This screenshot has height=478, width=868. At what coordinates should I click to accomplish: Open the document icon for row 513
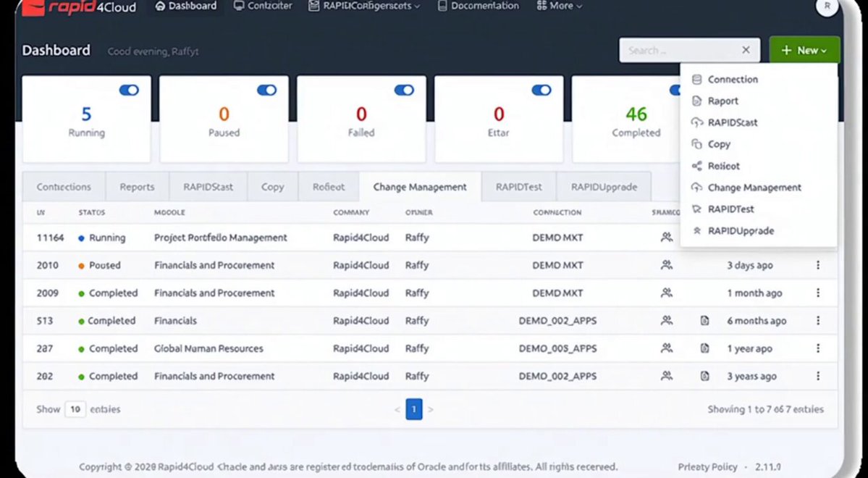click(704, 320)
